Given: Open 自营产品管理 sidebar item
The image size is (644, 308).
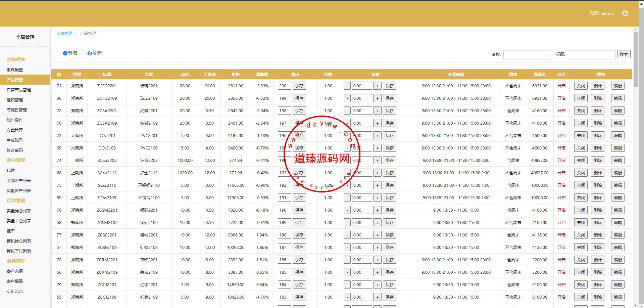Looking at the screenshot, I should pos(19,90).
